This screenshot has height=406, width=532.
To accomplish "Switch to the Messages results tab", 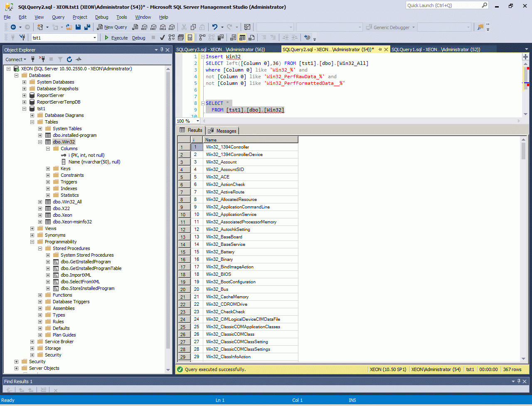I will [223, 131].
